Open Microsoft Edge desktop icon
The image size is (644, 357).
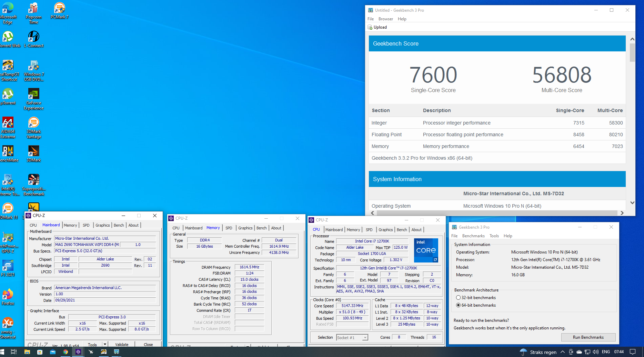8,13
